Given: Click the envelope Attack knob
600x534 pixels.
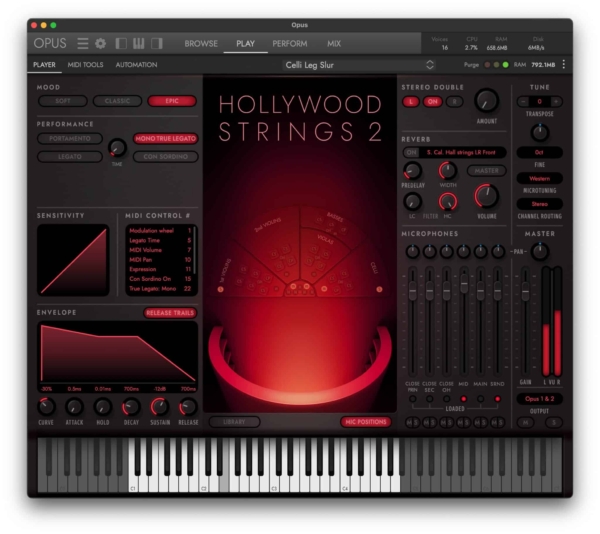Looking at the screenshot, I should click(x=74, y=407).
